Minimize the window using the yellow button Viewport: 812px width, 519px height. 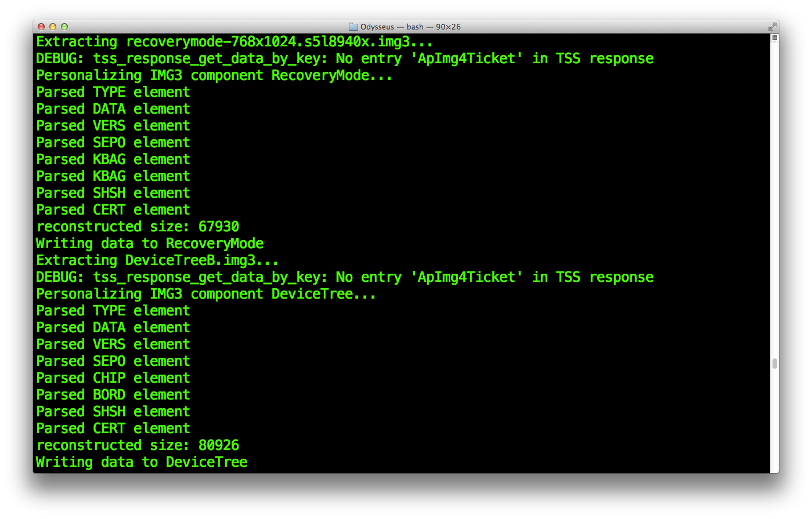coord(53,27)
